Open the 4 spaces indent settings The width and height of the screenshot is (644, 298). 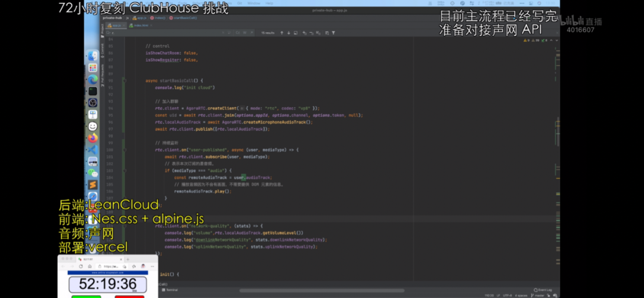pos(521,296)
